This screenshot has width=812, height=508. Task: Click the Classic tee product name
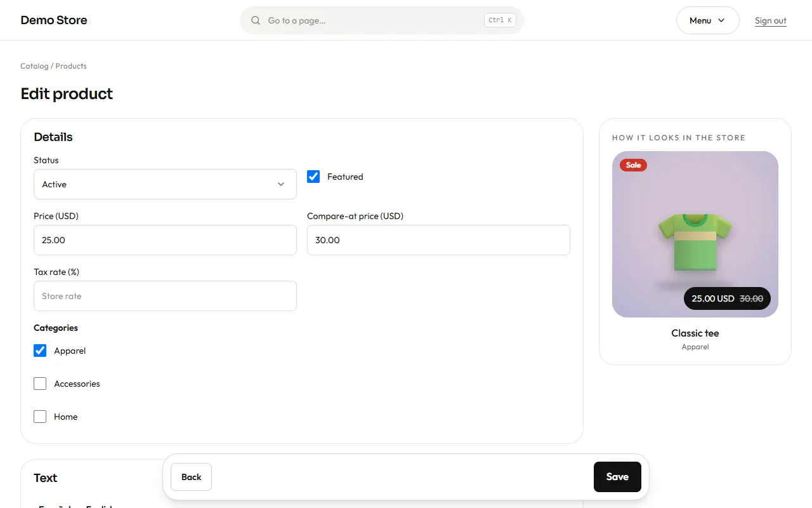click(x=695, y=333)
